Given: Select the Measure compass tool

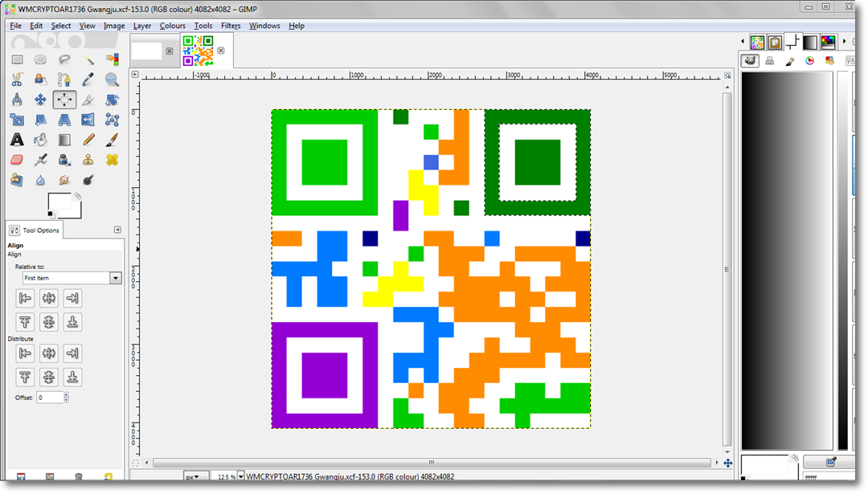Looking at the screenshot, I should [17, 100].
